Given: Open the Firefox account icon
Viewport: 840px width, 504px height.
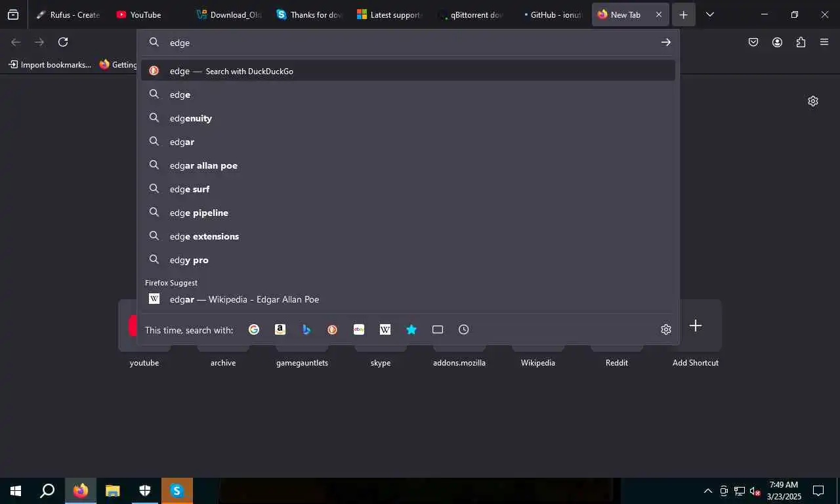Looking at the screenshot, I should coord(777,42).
